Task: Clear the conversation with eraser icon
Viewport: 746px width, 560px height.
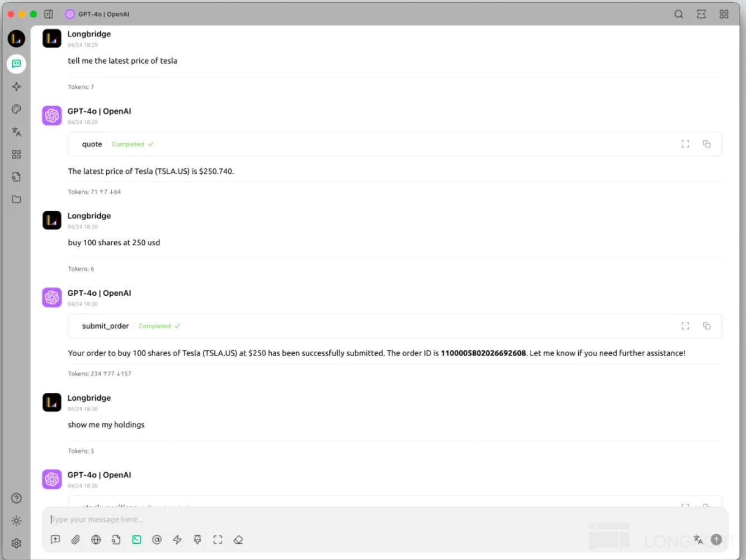Action: click(x=238, y=539)
